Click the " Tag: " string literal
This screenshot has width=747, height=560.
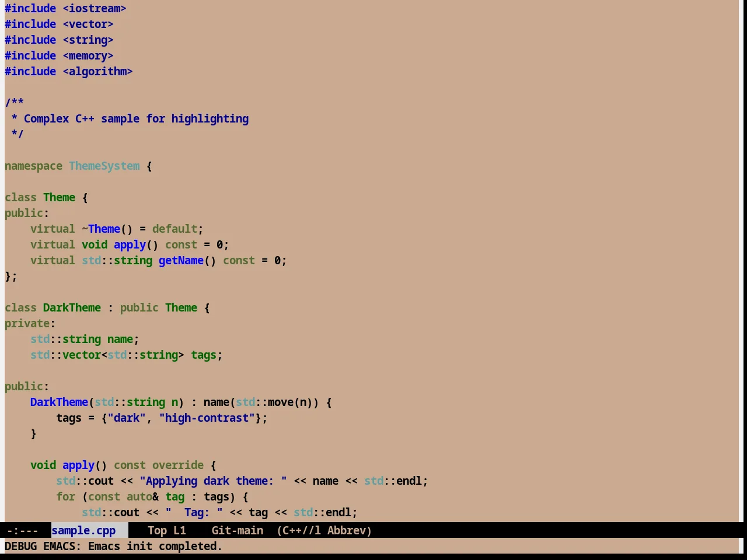click(194, 512)
